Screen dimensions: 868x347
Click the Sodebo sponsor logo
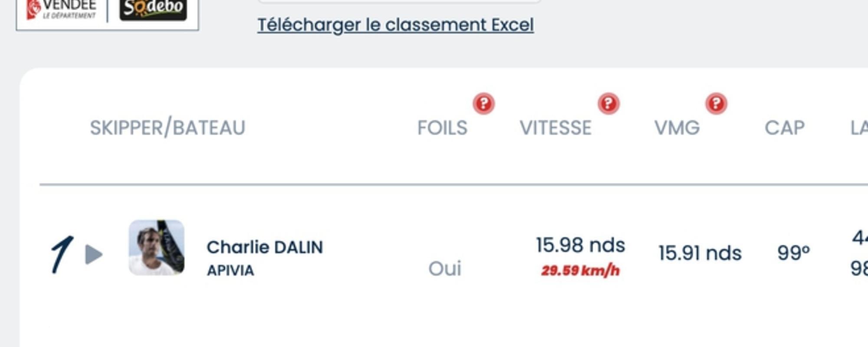pyautogui.click(x=153, y=10)
